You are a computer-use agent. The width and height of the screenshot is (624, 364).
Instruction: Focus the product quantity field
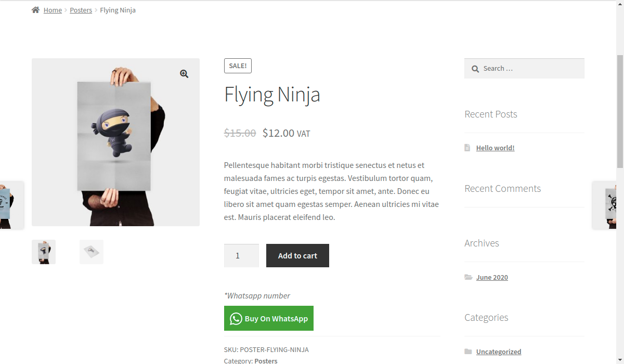pos(241,255)
